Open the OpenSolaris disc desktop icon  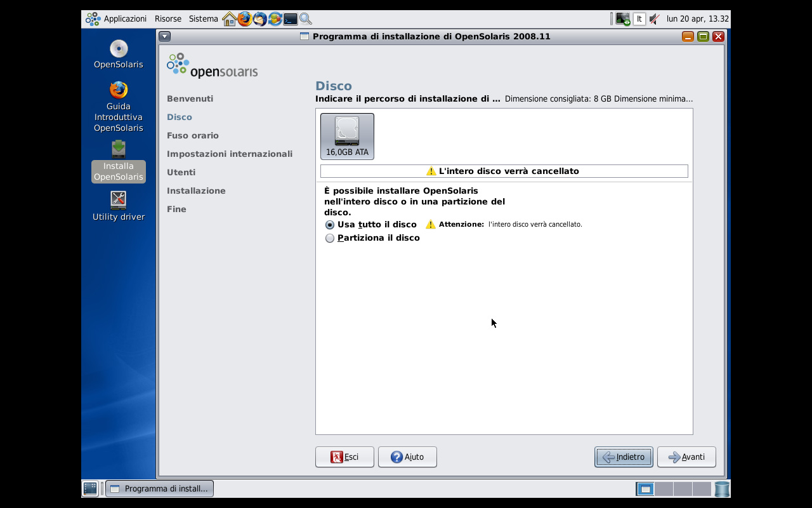(119, 54)
